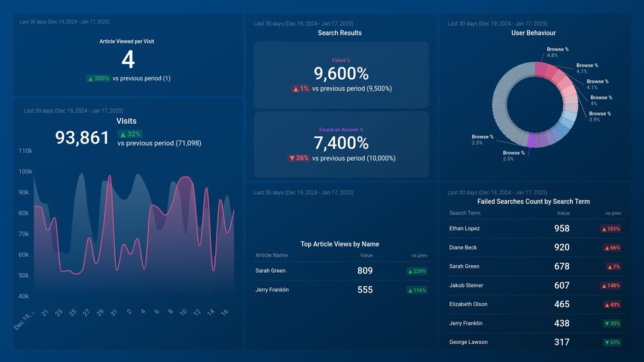Click the vs prev header in Failed Searches
Viewport: 644px width, 362px height.
[613, 214]
